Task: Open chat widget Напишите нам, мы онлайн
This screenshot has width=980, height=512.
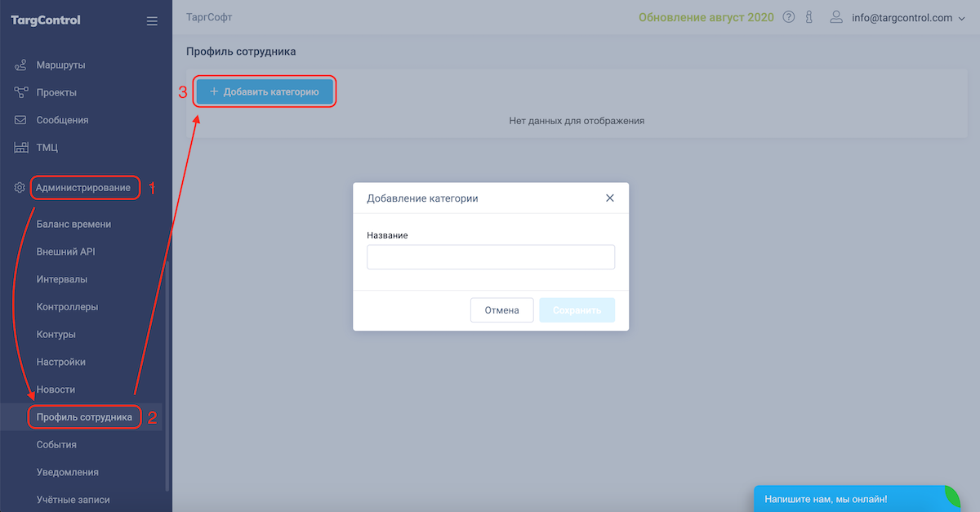Action: point(857,498)
